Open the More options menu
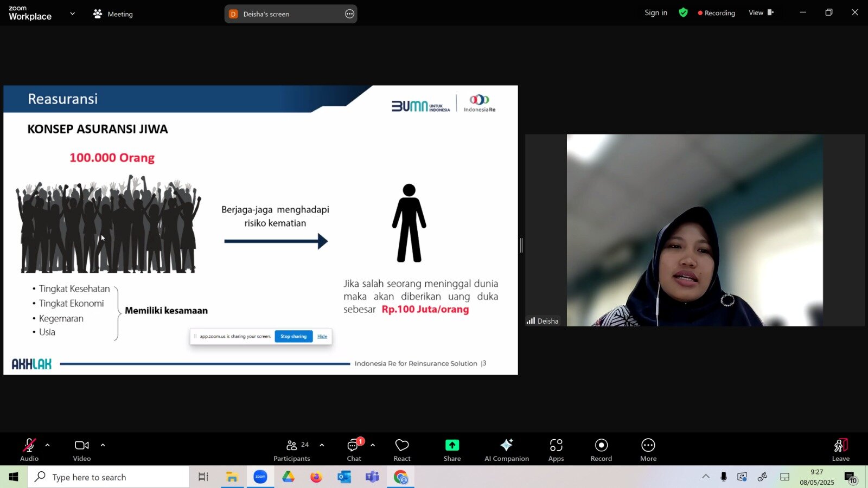Screen dimensions: 868x488 pos(648,450)
